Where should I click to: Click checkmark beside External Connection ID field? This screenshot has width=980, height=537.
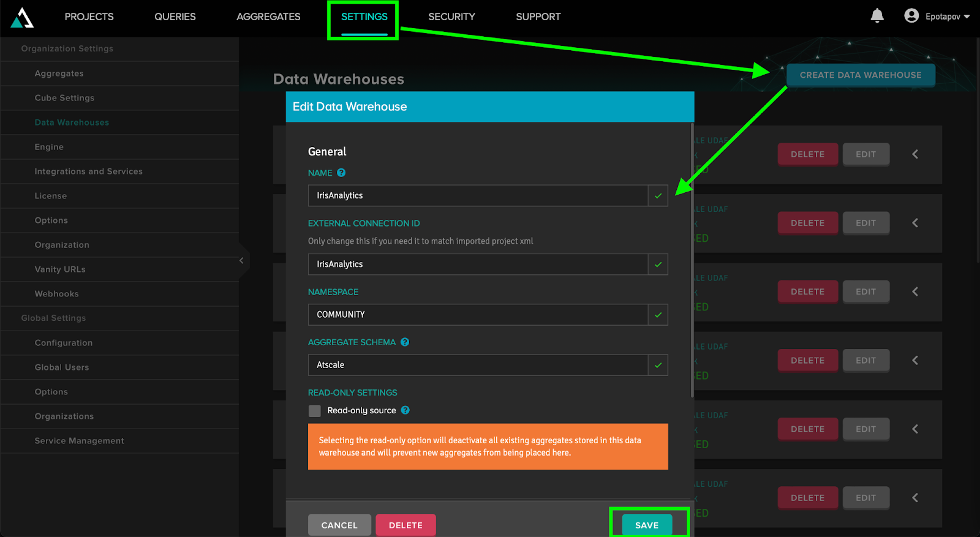658,265
